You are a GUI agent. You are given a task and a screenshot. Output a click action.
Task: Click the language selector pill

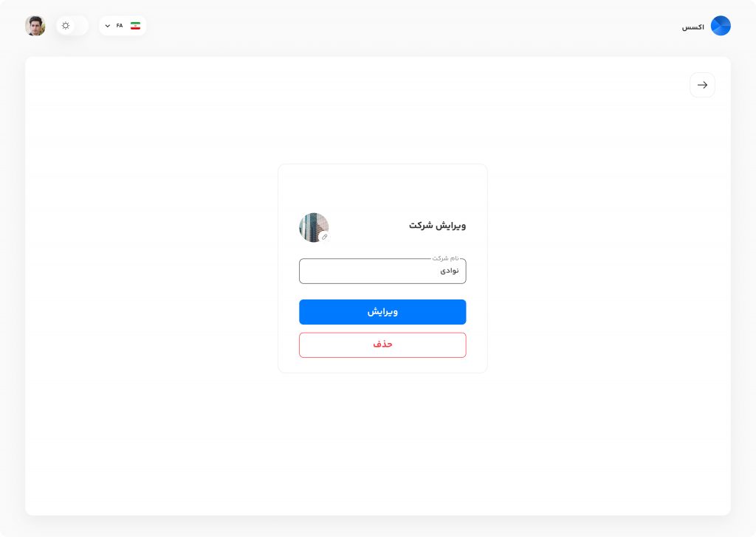123,26
